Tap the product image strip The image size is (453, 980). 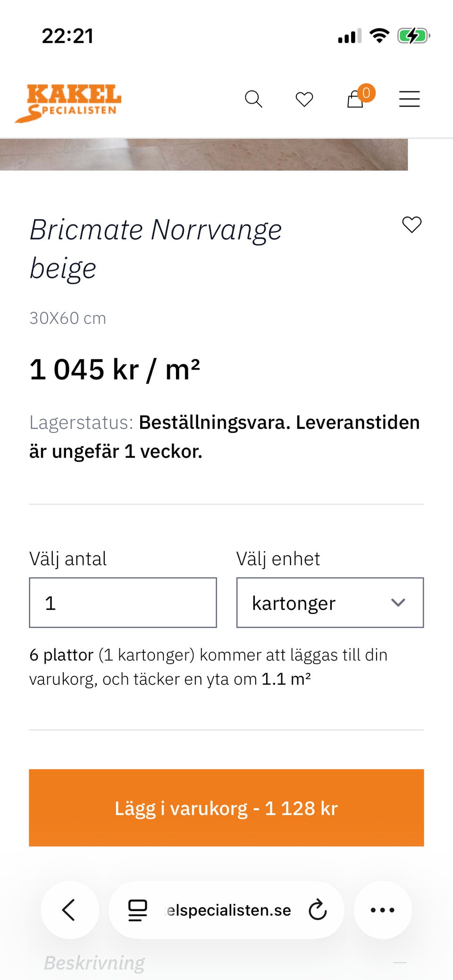pos(204,155)
